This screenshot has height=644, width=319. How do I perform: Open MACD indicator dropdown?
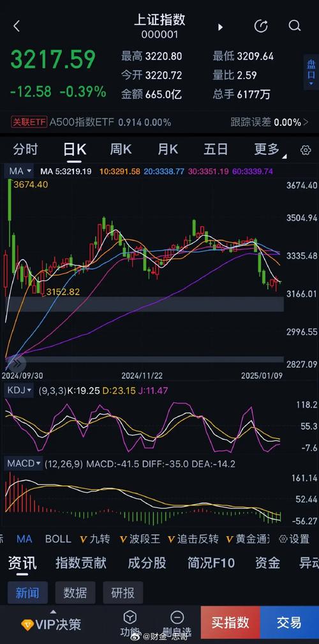click(23, 464)
